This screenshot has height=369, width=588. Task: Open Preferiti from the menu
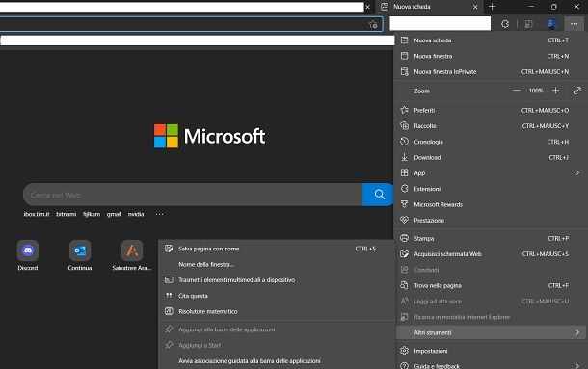pyautogui.click(x=490, y=110)
